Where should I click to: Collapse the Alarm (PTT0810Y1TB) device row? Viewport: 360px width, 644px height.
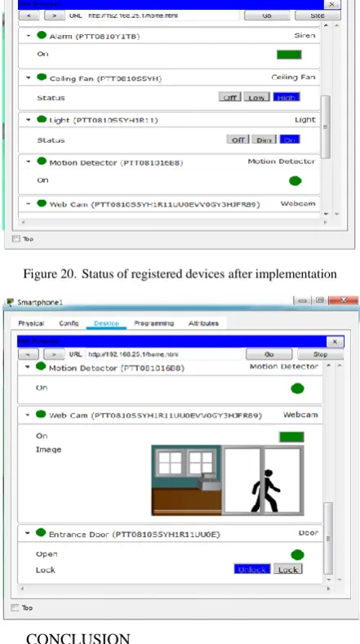pos(29,36)
